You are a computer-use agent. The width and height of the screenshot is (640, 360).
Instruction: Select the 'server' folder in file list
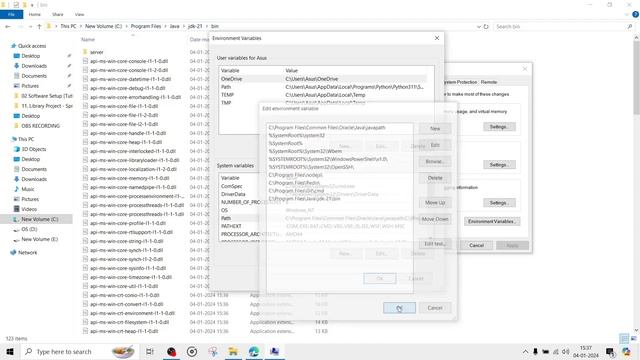[x=97, y=52]
